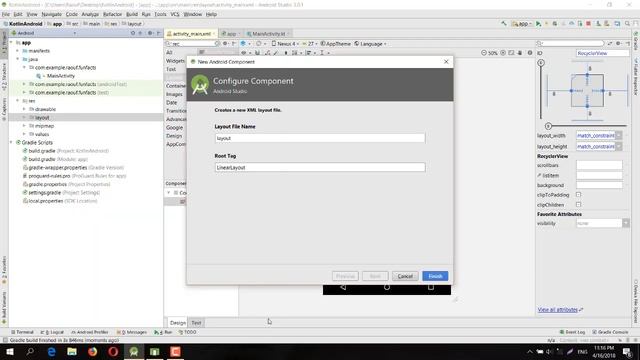This screenshot has height=360, width=640.
Task: Open Windows Start menu
Action: [9, 351]
